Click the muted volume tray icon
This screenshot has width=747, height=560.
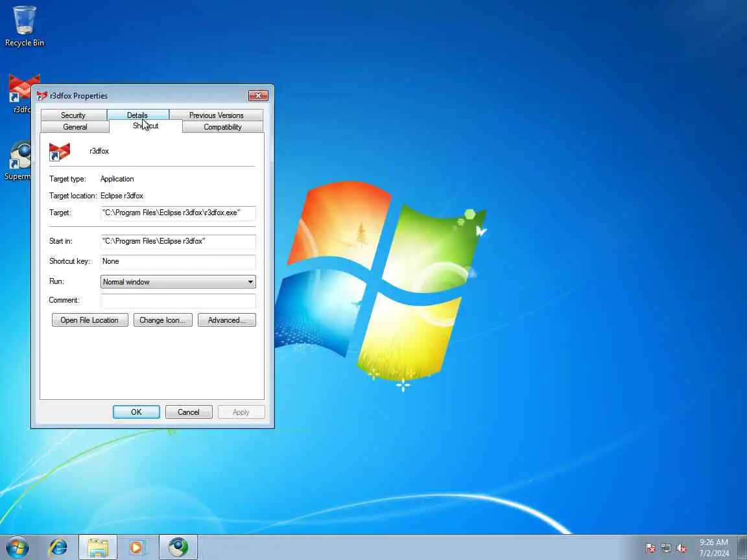(x=682, y=548)
